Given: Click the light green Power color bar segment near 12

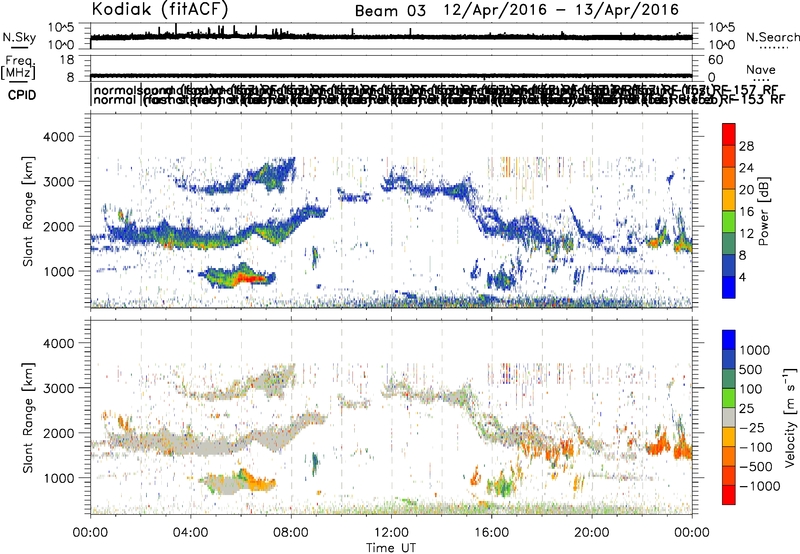Looking at the screenshot, I should pos(729,222).
